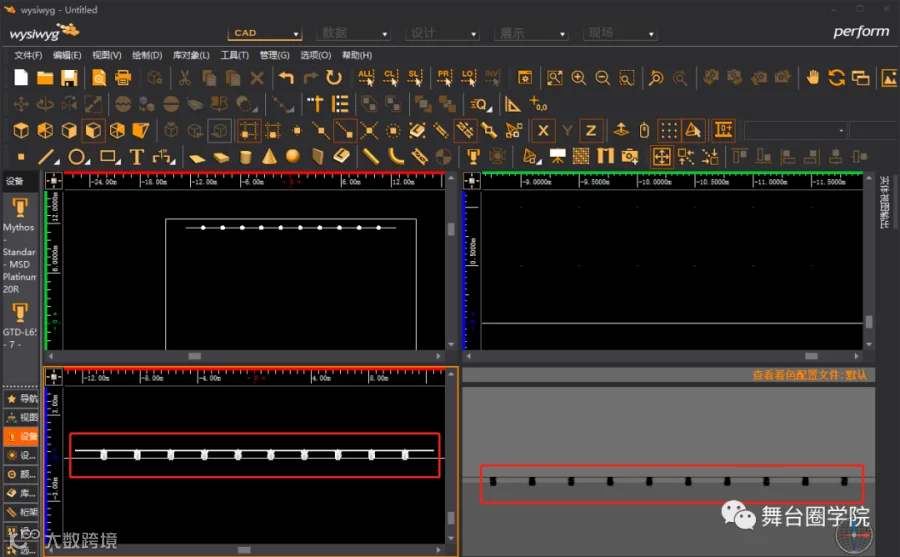Select the Undo arrow icon
Image resolution: width=900 pixels, height=557 pixels.
click(286, 78)
